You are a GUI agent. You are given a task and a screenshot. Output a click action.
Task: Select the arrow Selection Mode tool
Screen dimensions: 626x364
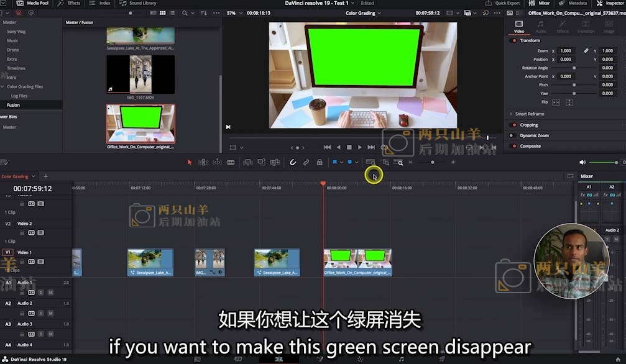[190, 162]
